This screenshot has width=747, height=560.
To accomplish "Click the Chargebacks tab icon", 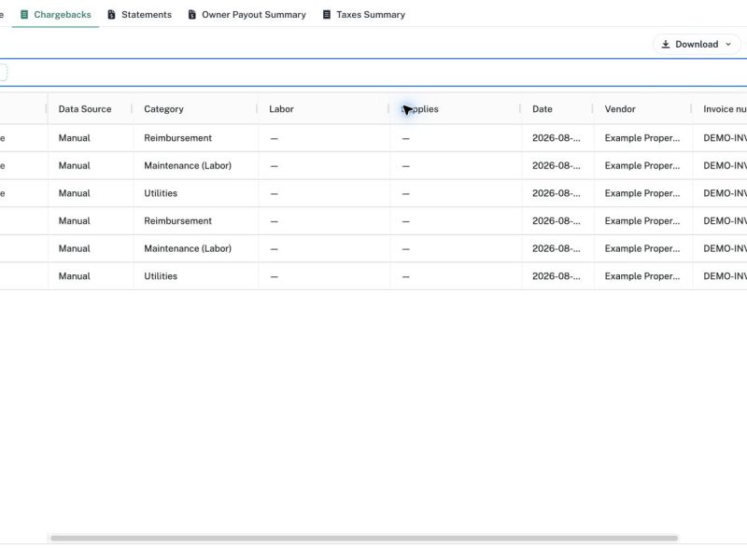I will click(24, 15).
